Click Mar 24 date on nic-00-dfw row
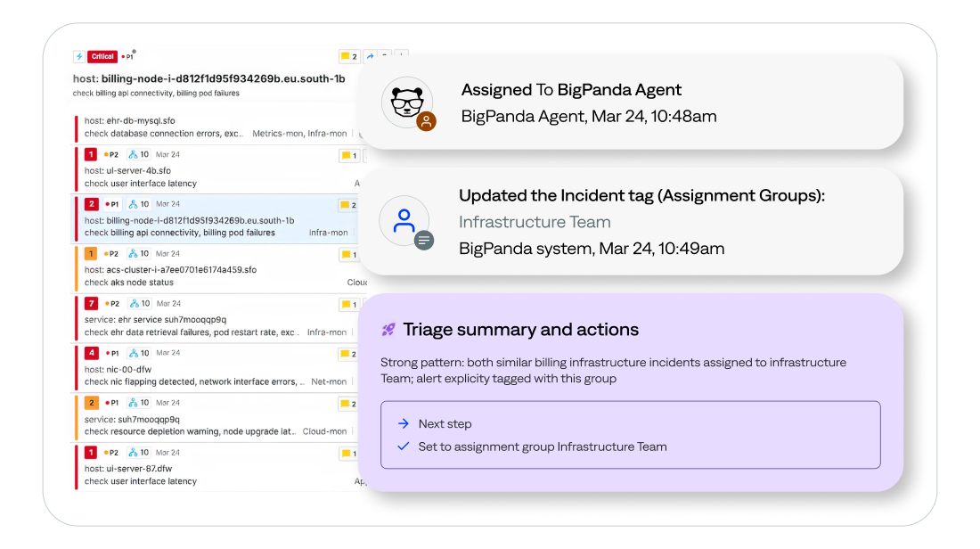Image resolution: width=980 pixels, height=549 pixels. pos(168,353)
